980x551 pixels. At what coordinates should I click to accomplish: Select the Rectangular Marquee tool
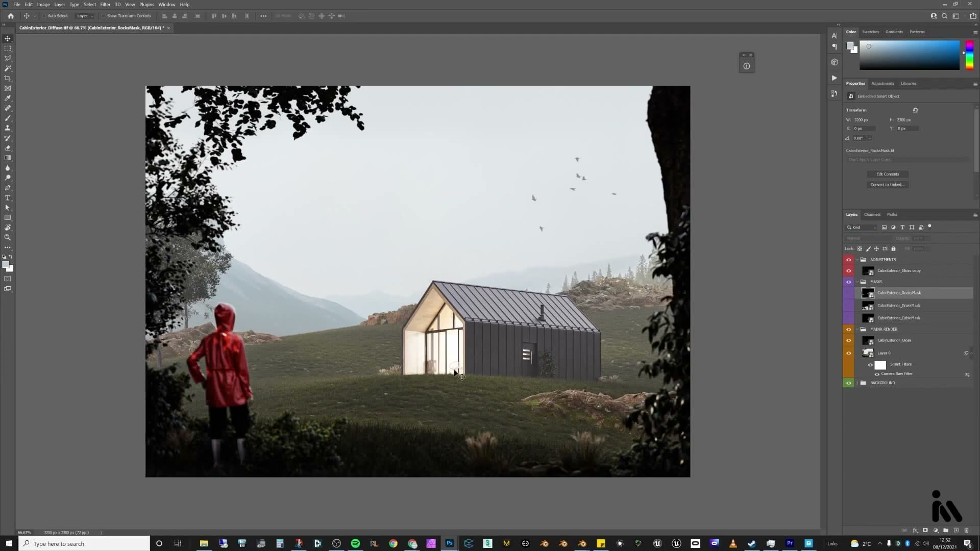click(x=8, y=48)
